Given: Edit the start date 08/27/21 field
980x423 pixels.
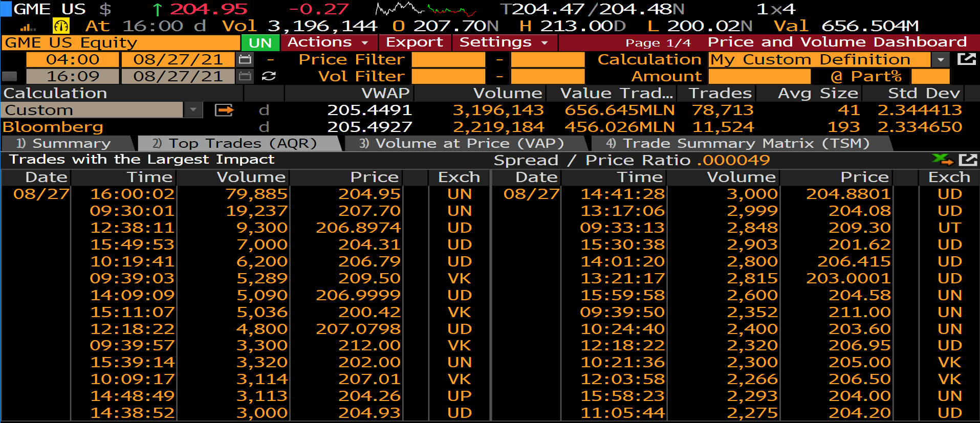Looking at the screenshot, I should pyautogui.click(x=178, y=59).
